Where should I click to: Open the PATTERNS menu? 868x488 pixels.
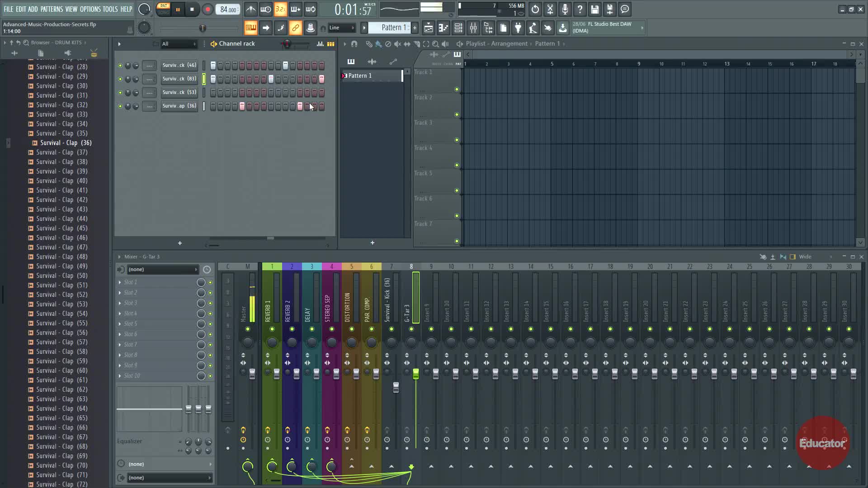(52, 9)
